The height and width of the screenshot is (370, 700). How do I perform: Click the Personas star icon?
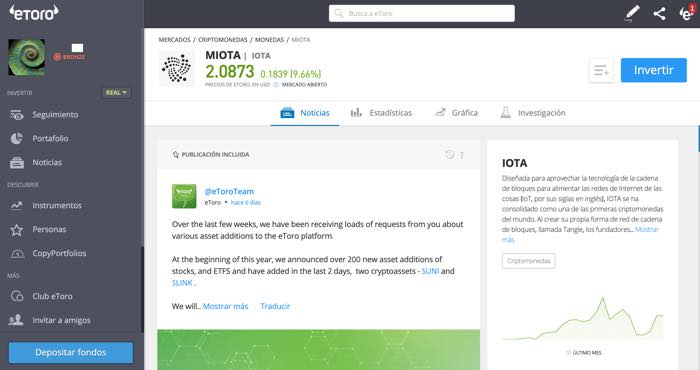pyautogui.click(x=17, y=230)
